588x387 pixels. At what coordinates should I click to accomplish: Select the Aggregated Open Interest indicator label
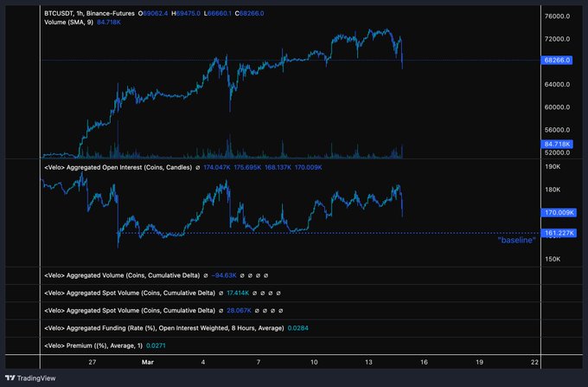(x=118, y=167)
